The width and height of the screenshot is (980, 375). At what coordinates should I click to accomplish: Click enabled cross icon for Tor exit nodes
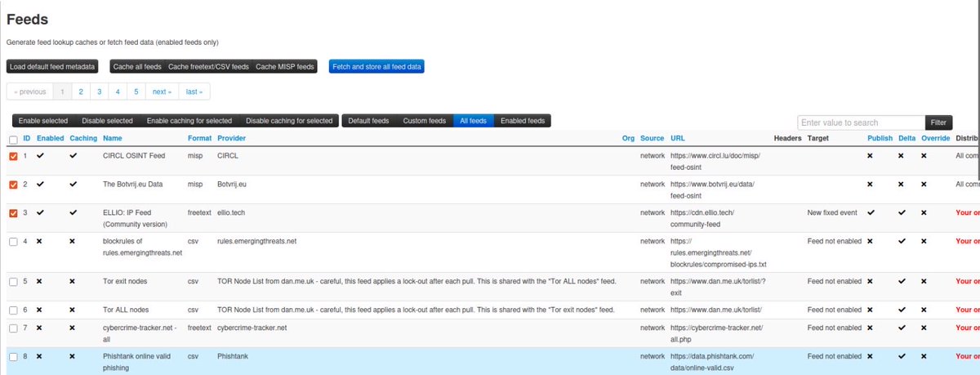[x=40, y=281]
